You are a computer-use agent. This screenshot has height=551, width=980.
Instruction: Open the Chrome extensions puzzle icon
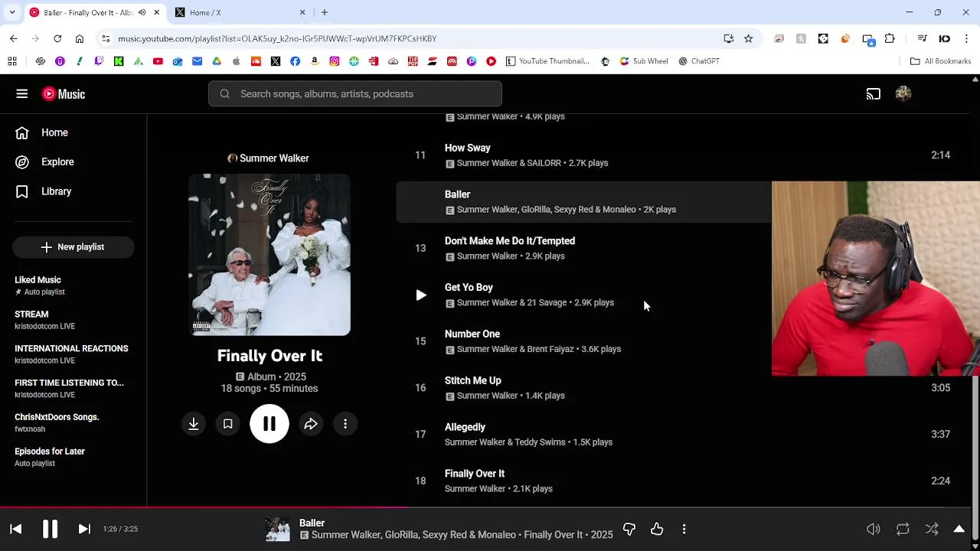point(890,38)
